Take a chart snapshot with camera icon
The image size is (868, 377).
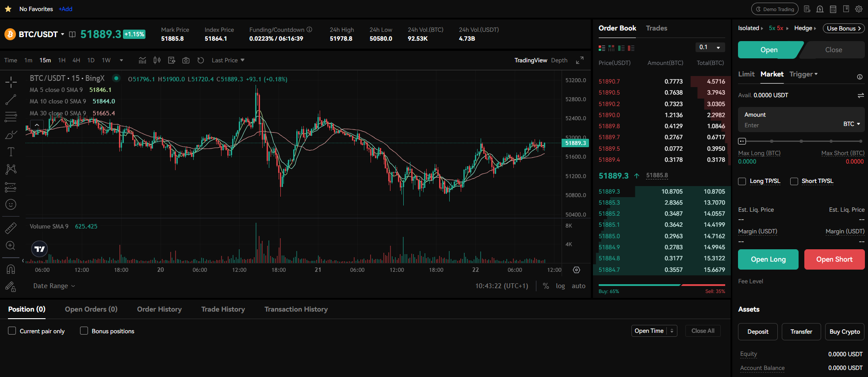click(186, 60)
